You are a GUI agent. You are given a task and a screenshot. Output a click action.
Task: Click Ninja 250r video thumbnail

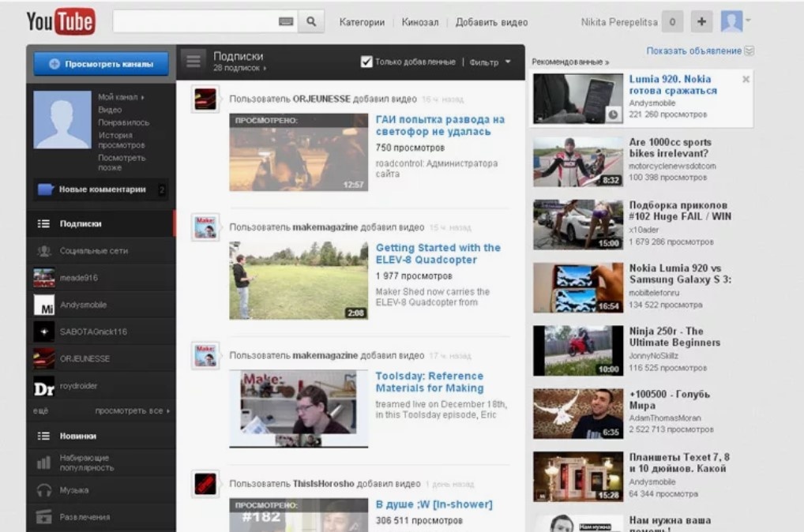click(578, 350)
